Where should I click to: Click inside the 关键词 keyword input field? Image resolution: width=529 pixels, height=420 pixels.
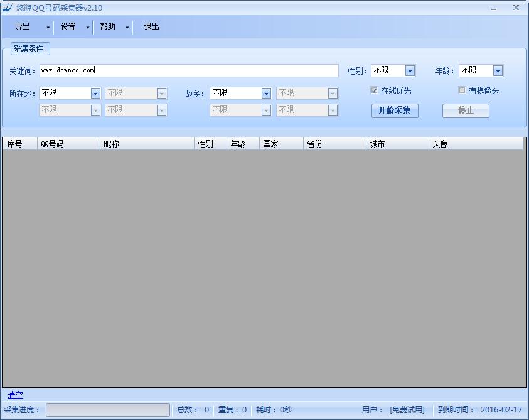[x=188, y=70]
